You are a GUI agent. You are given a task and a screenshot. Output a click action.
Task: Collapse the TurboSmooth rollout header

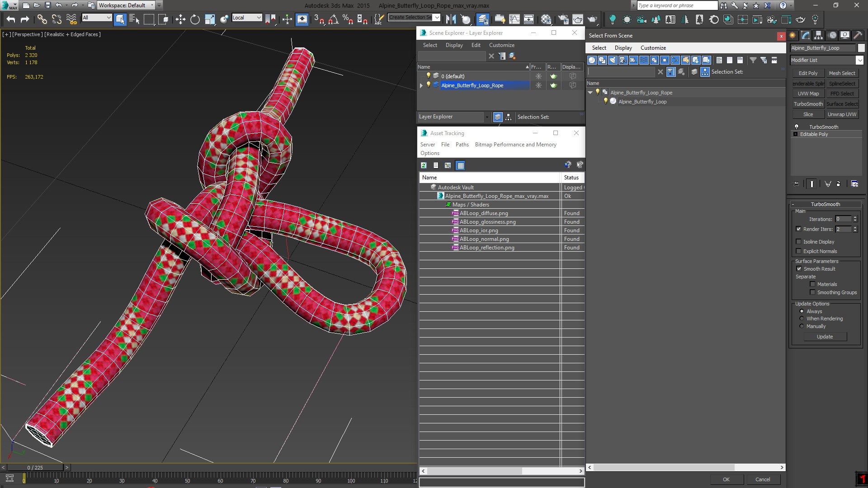825,204
